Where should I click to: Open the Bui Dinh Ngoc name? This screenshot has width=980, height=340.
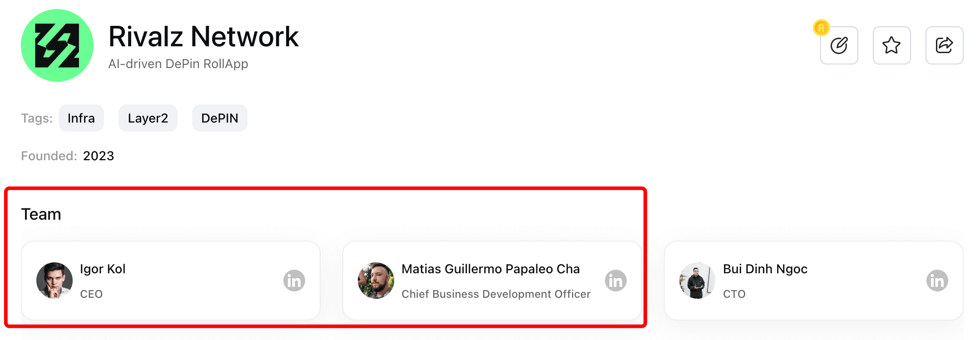point(765,269)
